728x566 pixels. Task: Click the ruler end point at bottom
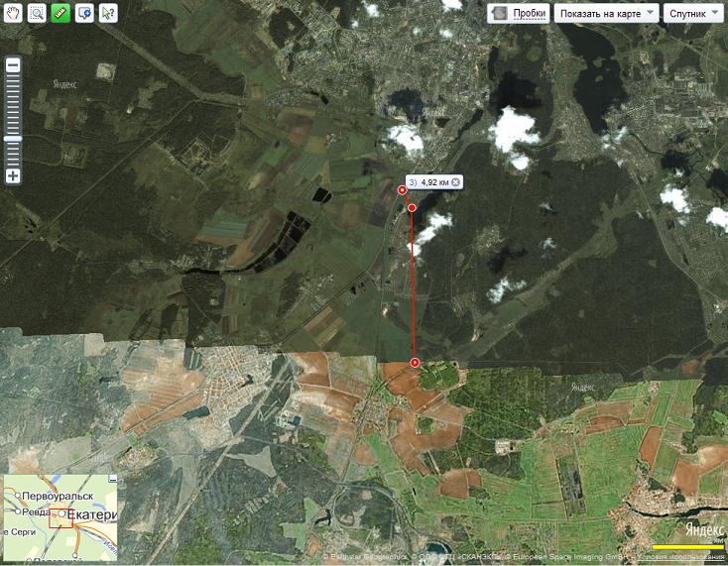coord(414,364)
